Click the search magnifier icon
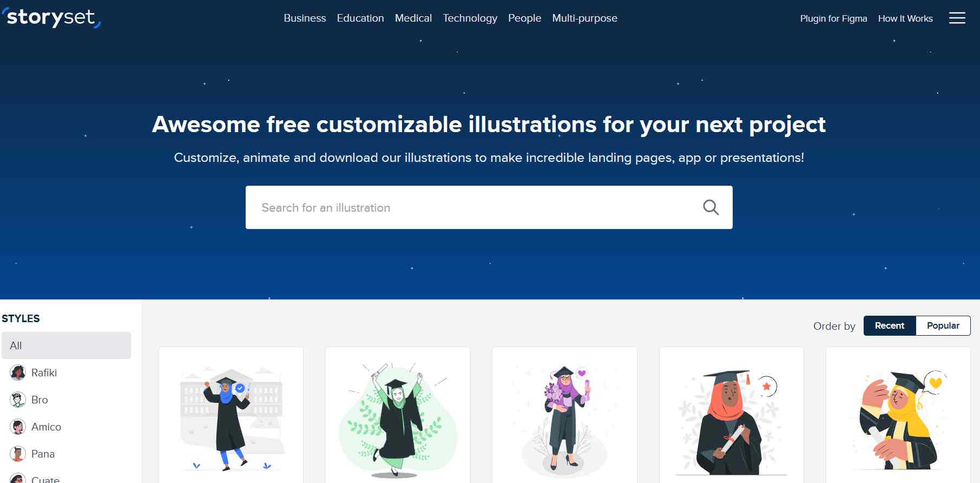 (x=711, y=207)
